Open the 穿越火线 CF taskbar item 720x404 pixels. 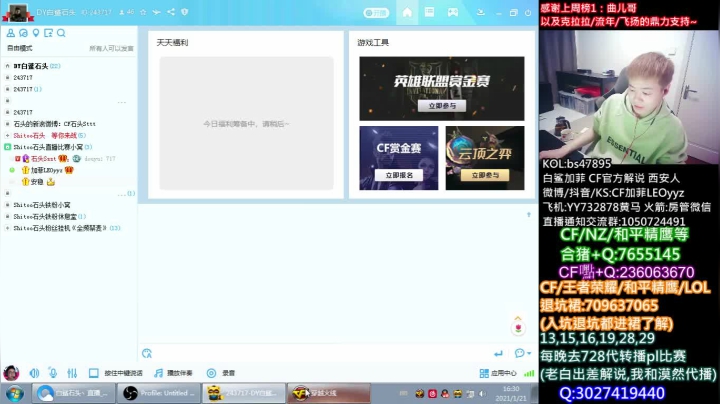328,393
